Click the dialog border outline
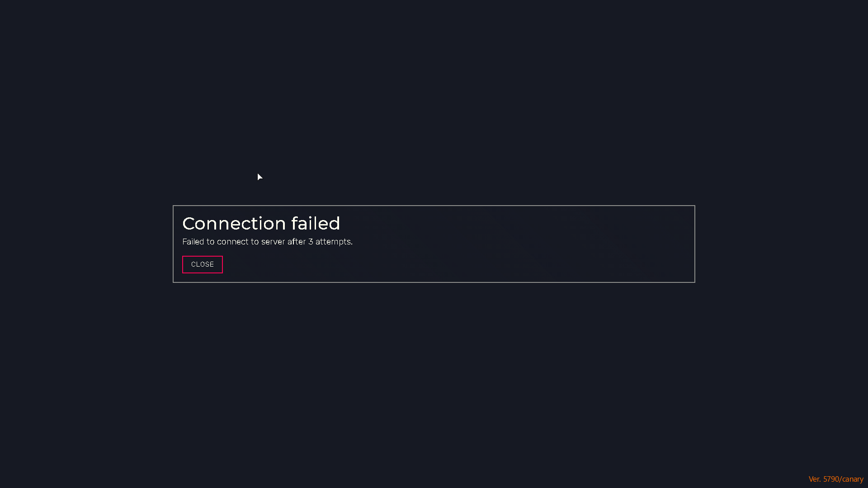 click(434, 206)
